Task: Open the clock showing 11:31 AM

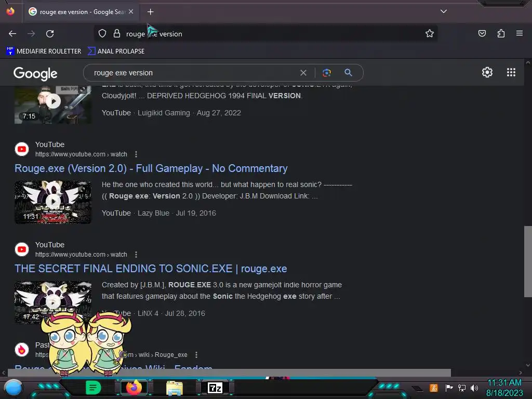Action: click(504, 388)
